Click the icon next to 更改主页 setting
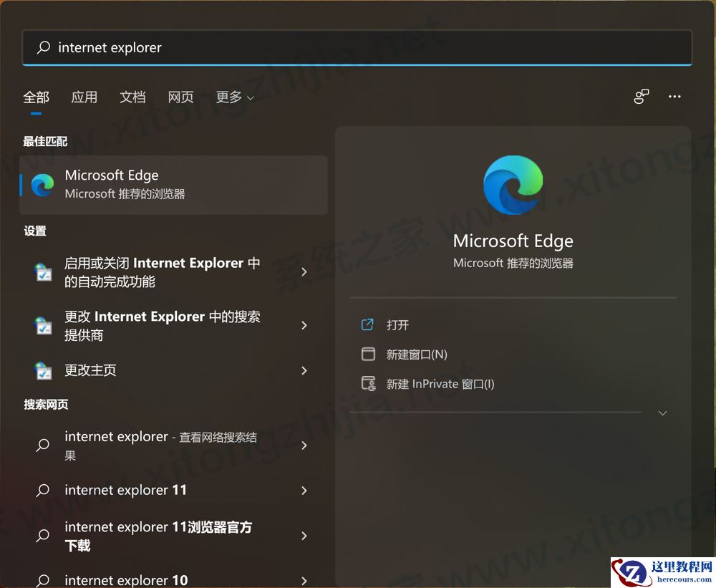 pos(42,371)
